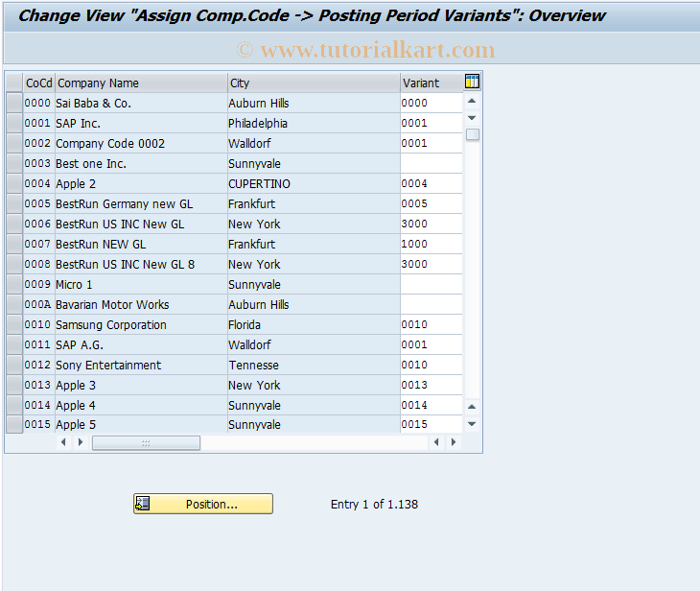700x591 pixels.
Task: Click the Position... button
Action: [203, 504]
